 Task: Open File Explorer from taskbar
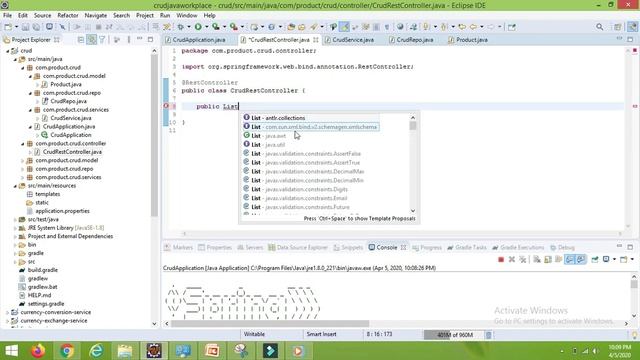125,351
